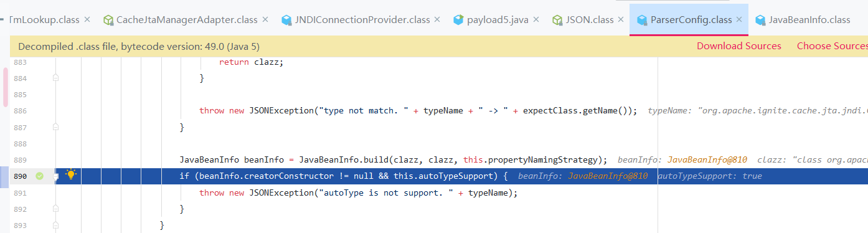Toggle the breakpoint on line 890
Viewport: 868px width, 233px height.
[40, 176]
